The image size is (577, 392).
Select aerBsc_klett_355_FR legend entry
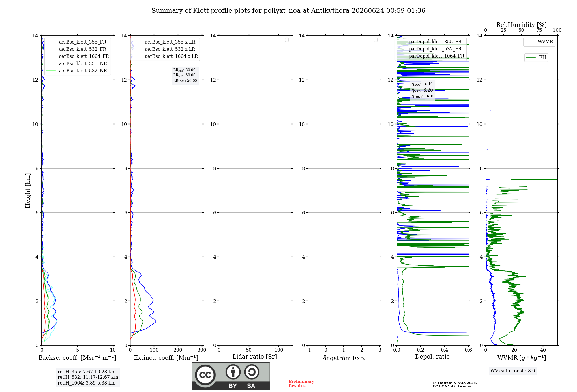pos(77,42)
